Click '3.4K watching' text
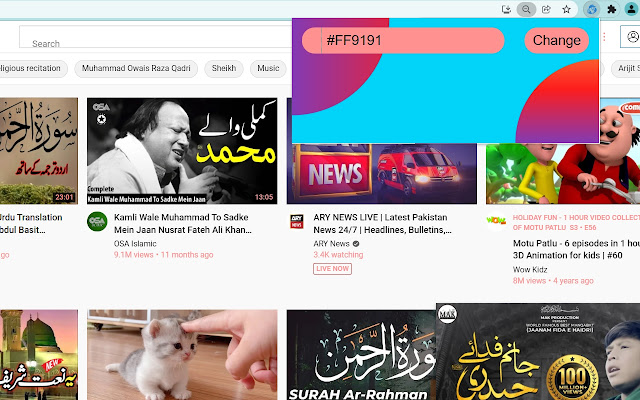The height and width of the screenshot is (400, 640). [x=338, y=255]
